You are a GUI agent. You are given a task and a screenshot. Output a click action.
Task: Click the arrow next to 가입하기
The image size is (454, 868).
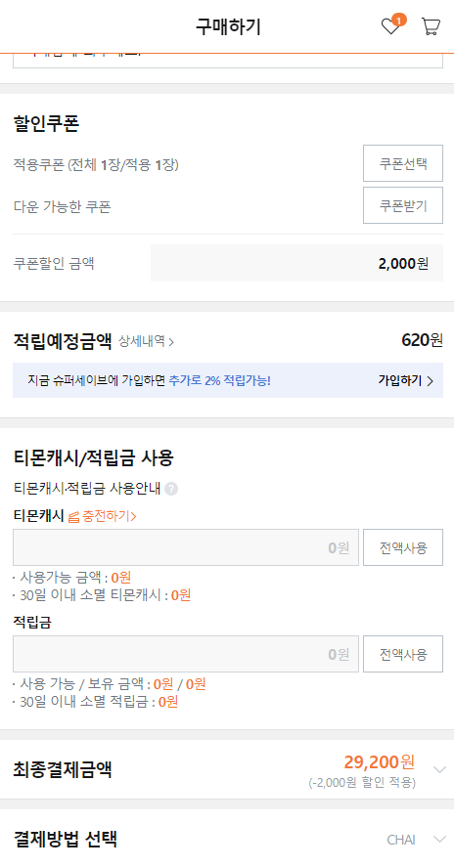(431, 381)
